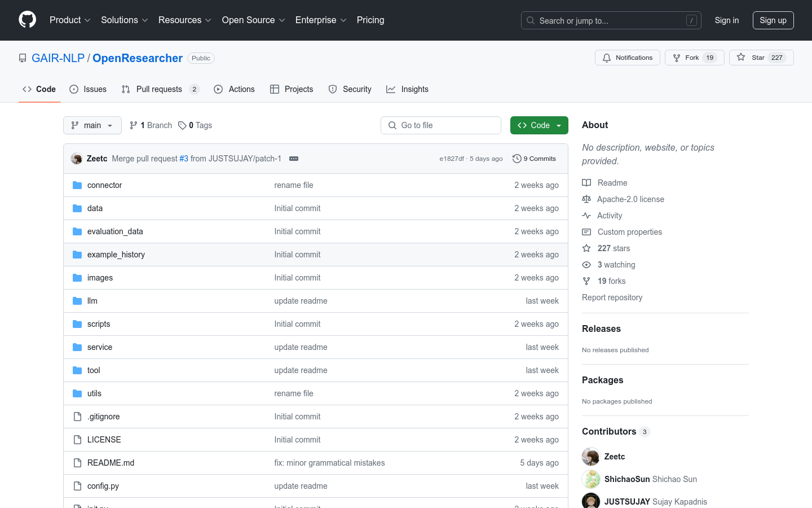The width and height of the screenshot is (812, 508).
Task: Click the .gitignore file icon
Action: pyautogui.click(x=77, y=417)
